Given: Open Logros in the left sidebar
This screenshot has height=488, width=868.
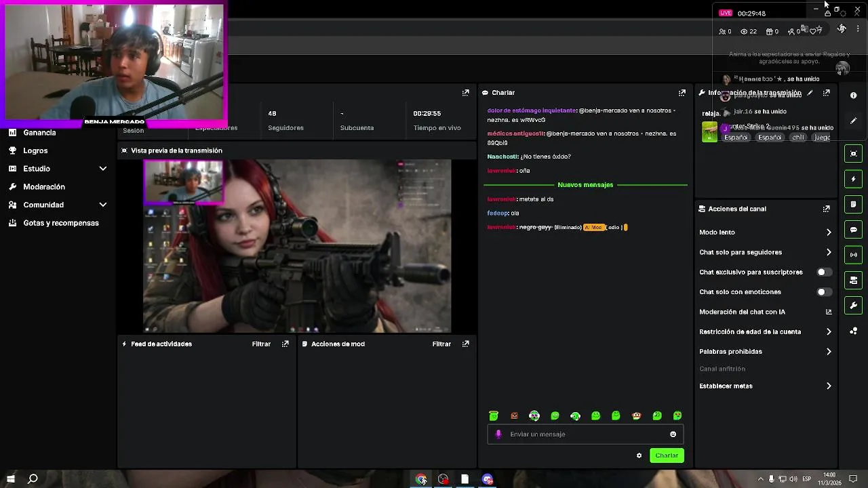Looking at the screenshot, I should (x=35, y=150).
